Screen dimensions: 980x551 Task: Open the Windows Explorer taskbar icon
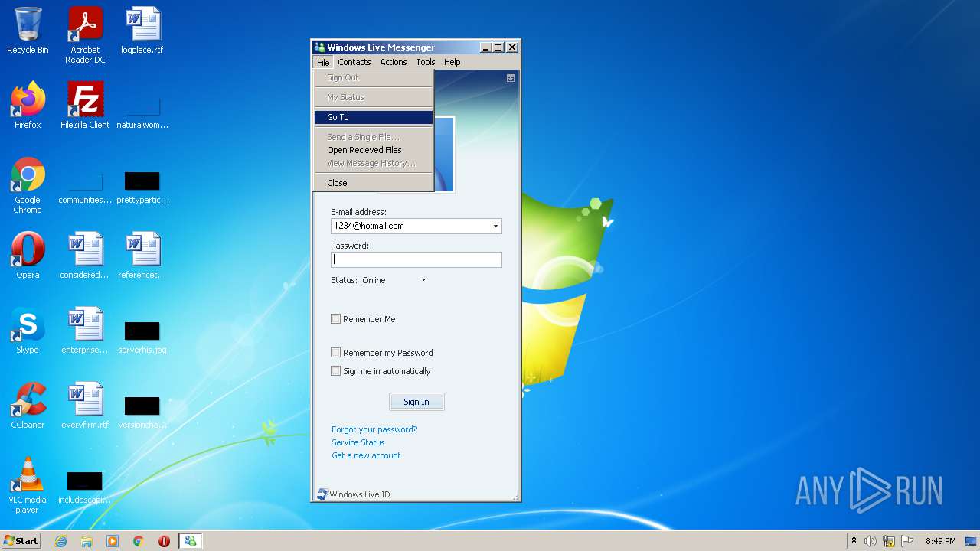click(87, 541)
